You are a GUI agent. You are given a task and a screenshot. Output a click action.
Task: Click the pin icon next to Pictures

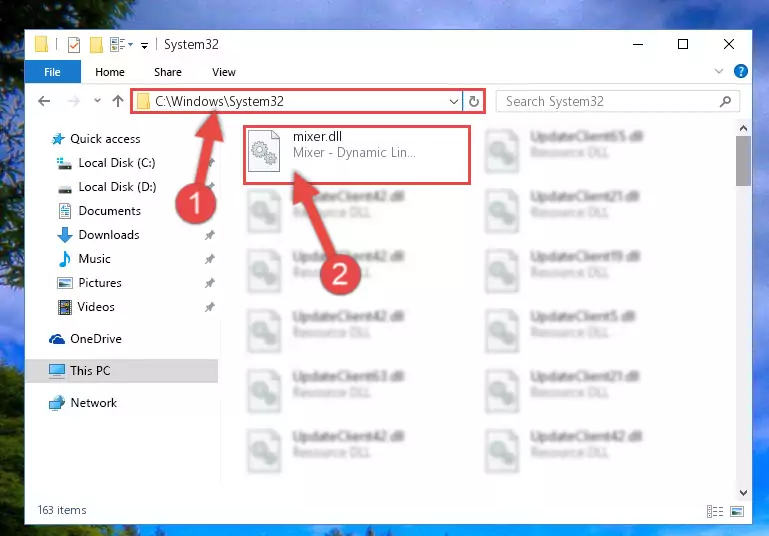click(209, 283)
